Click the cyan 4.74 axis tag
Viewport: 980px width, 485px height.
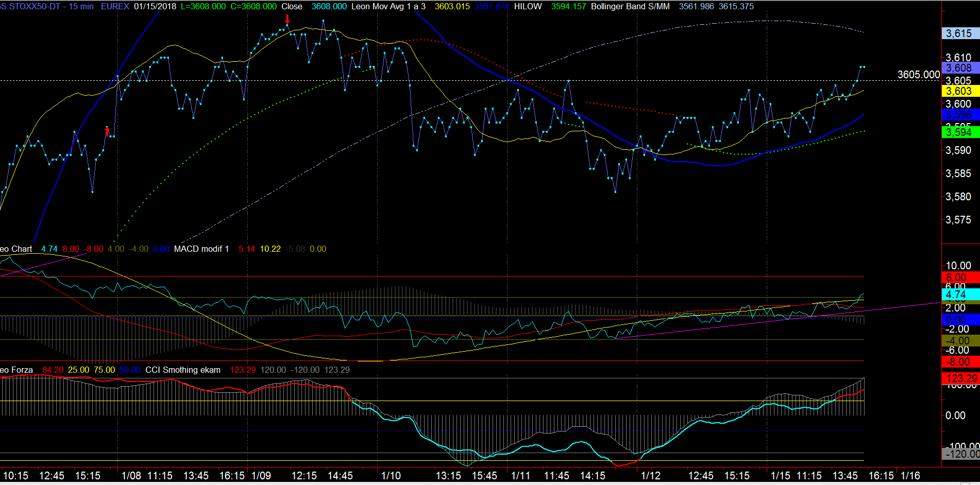(x=960, y=295)
